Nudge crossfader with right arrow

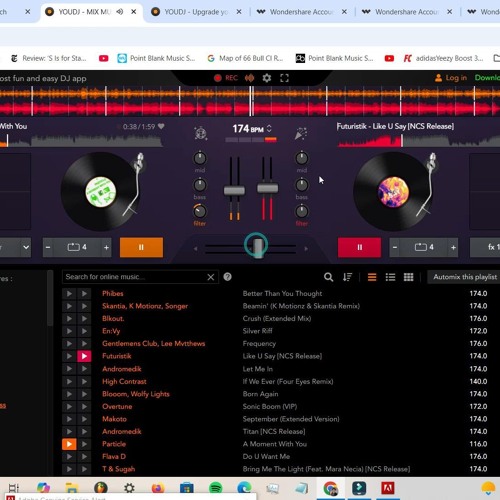[306, 248]
